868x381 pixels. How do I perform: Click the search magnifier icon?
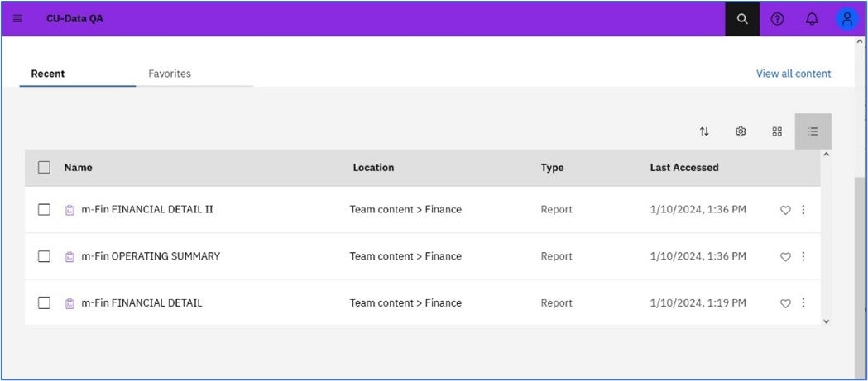742,19
